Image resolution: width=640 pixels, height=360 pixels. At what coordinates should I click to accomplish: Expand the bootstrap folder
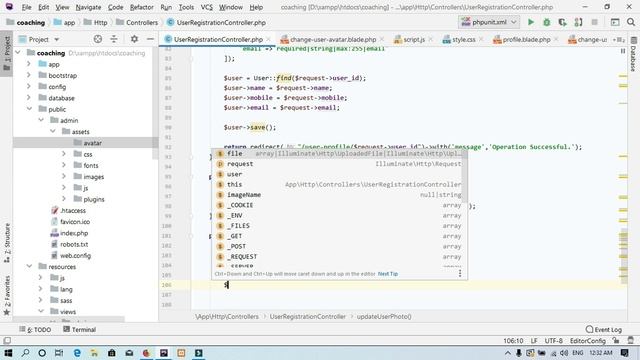tap(29, 76)
